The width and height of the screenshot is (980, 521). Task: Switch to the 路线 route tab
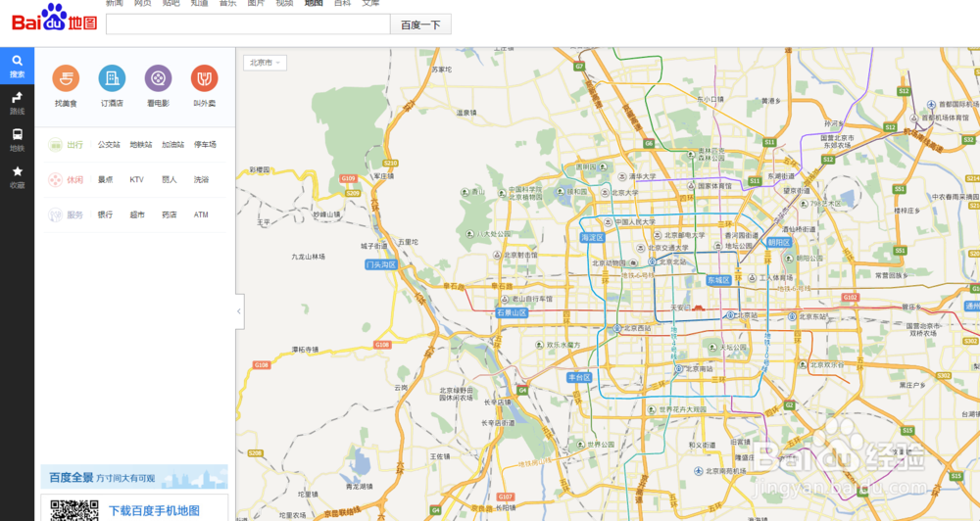click(17, 103)
